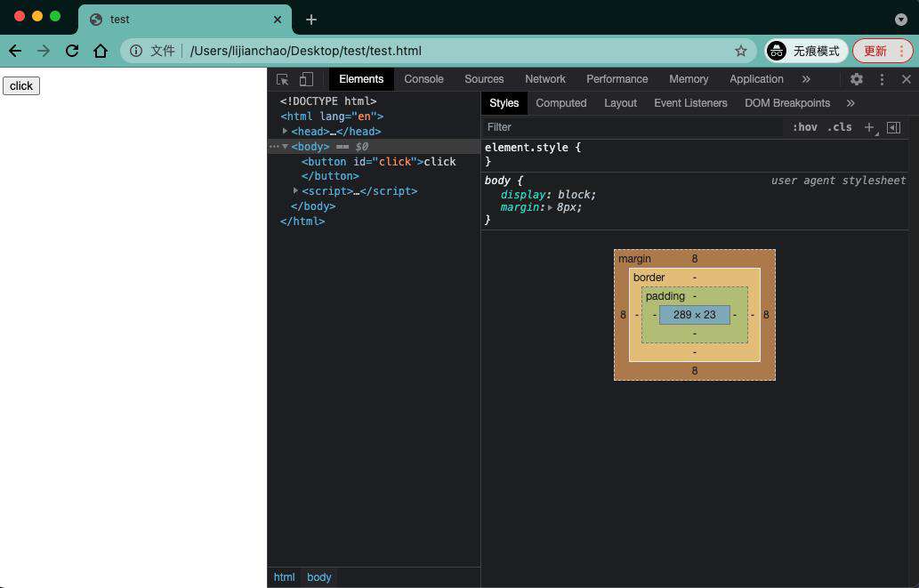
Task: Open the Computed styles tab
Action: coord(560,103)
